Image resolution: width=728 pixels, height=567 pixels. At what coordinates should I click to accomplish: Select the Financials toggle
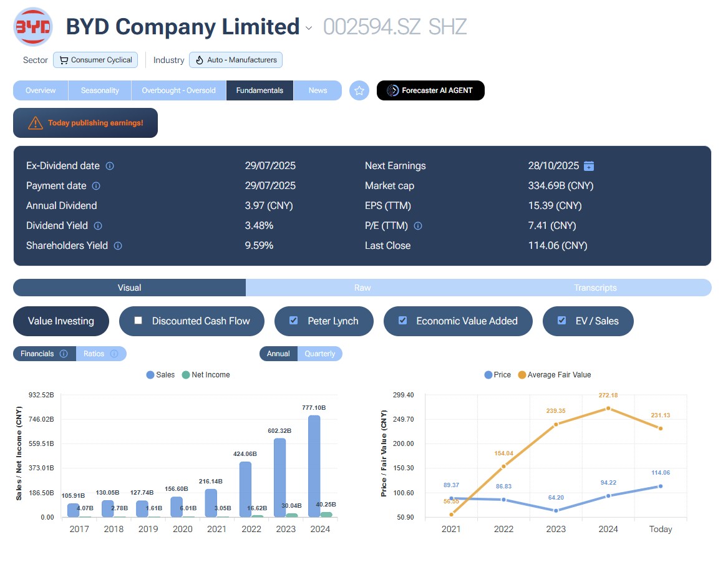click(x=44, y=354)
